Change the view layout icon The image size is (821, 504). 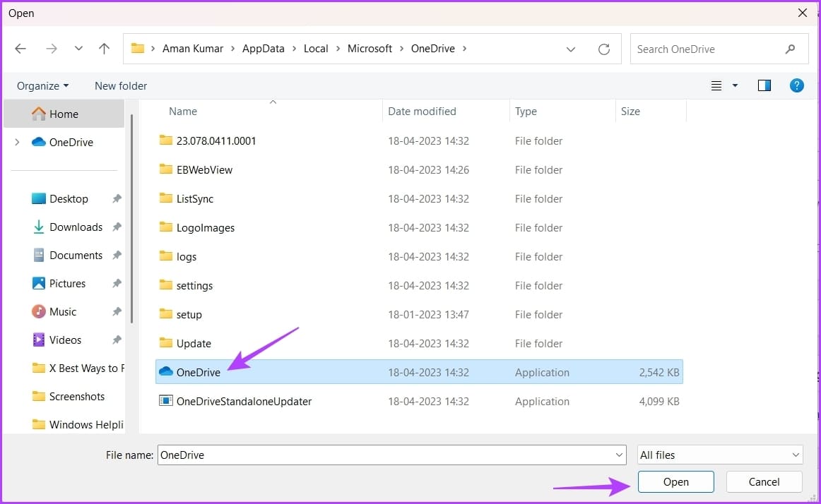click(x=716, y=86)
